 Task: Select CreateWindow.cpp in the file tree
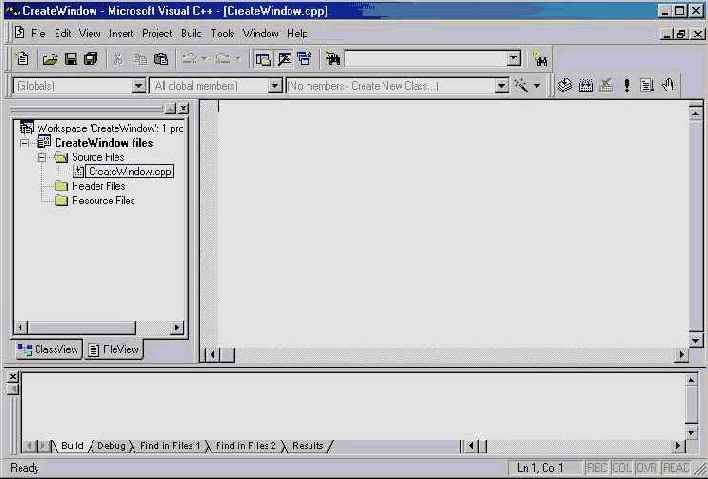(x=129, y=171)
